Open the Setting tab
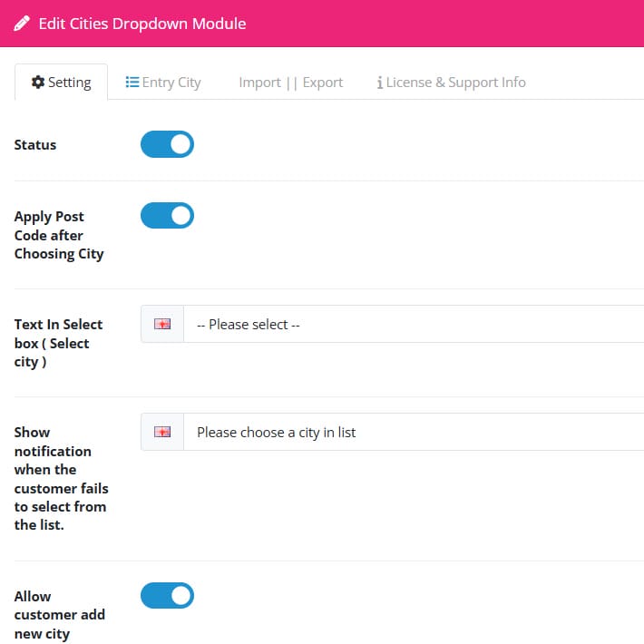 [61, 83]
